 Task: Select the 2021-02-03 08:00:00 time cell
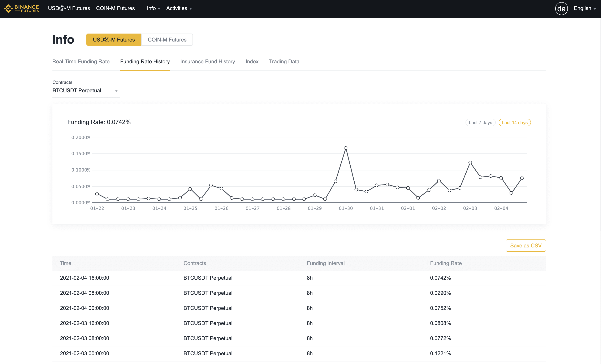[84, 338]
